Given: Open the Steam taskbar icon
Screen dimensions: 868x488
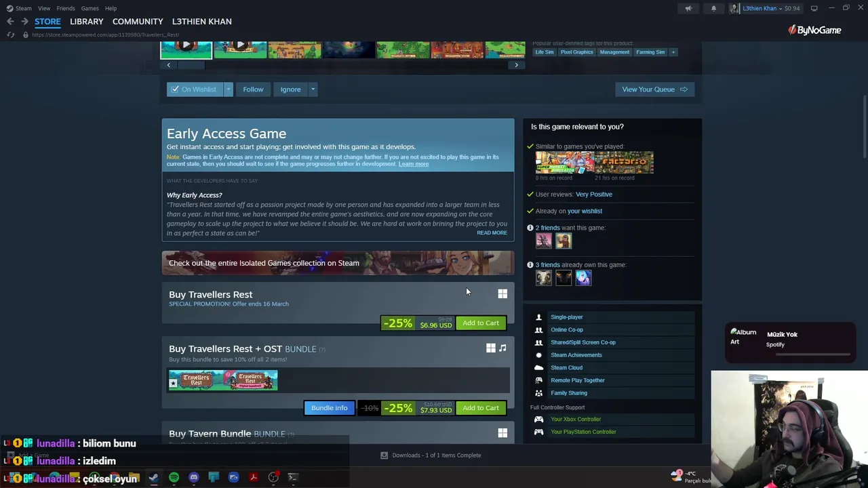Looking at the screenshot, I should click(154, 477).
